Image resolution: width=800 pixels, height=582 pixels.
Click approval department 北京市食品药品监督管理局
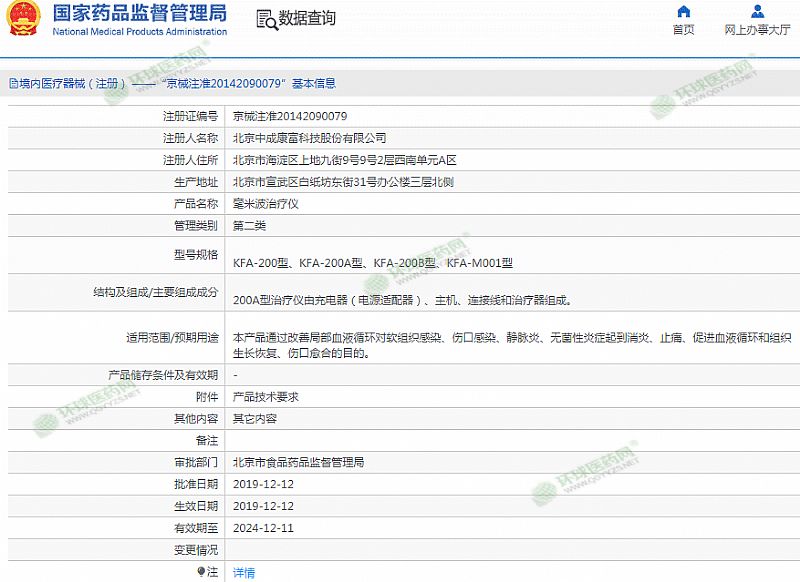[x=299, y=462]
